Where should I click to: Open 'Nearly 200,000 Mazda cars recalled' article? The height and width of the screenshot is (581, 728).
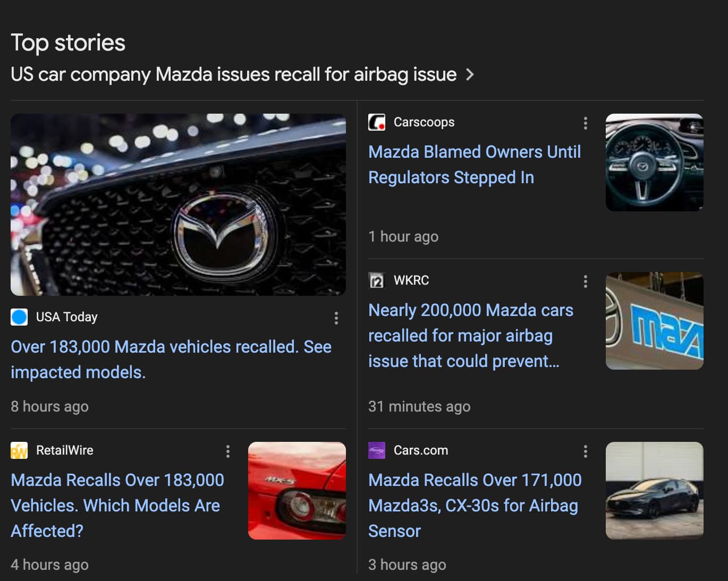(471, 336)
